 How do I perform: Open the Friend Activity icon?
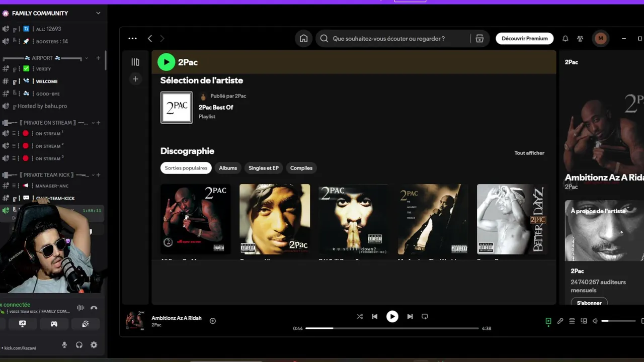pyautogui.click(x=580, y=39)
